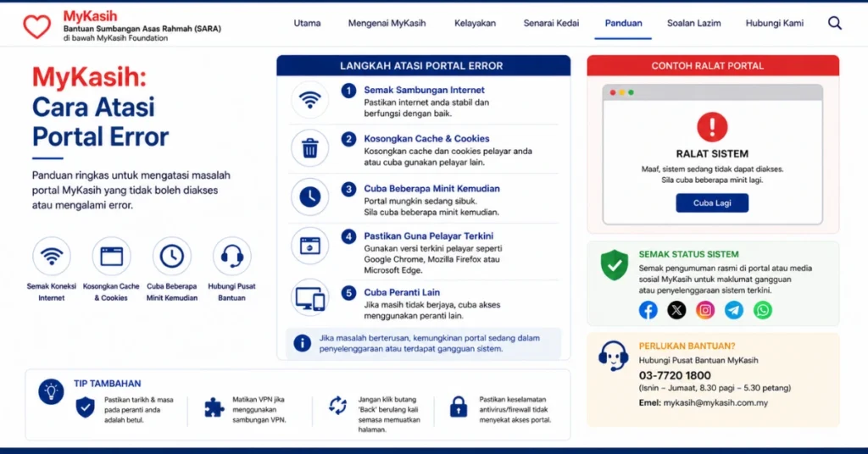Open the X social media icon
868x454 pixels.
676,310
